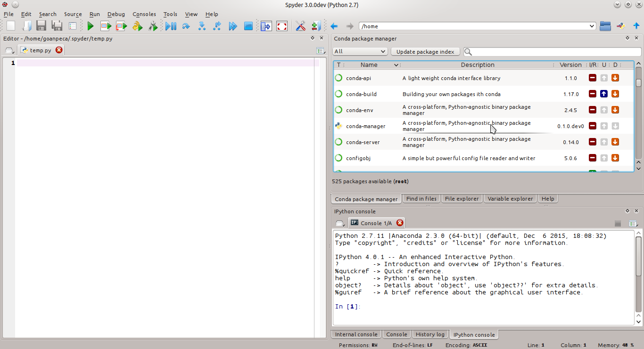Start debugging with the Debug file icon
This screenshot has height=349, width=644.
coord(171,26)
